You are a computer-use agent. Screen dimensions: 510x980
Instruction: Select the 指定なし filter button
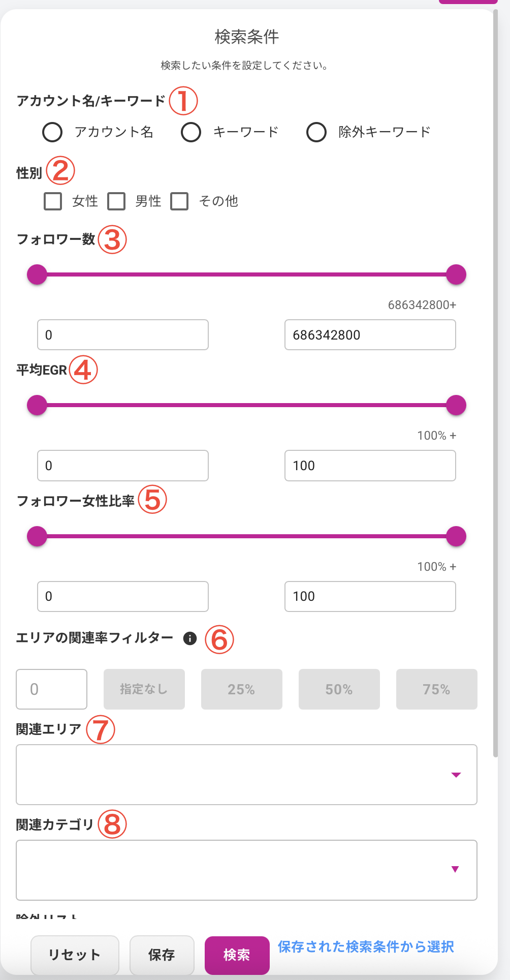pos(144,689)
